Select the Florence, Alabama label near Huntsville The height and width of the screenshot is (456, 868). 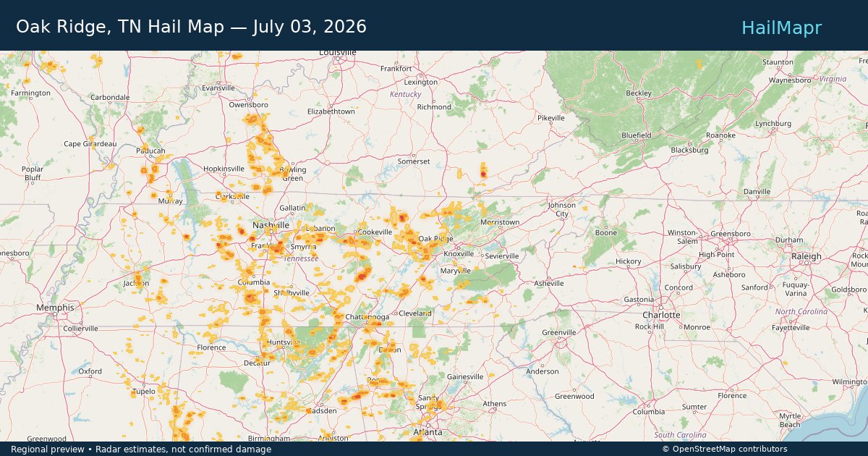pyautogui.click(x=211, y=347)
